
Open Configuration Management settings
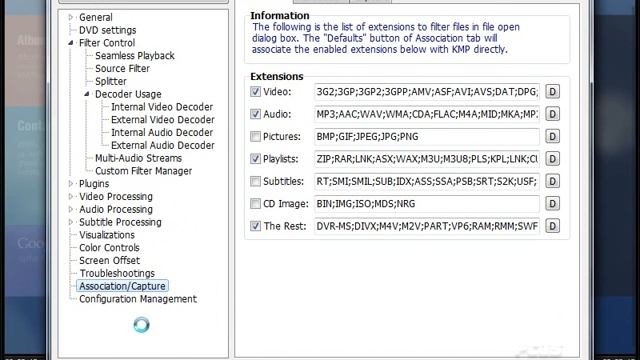tap(138, 299)
